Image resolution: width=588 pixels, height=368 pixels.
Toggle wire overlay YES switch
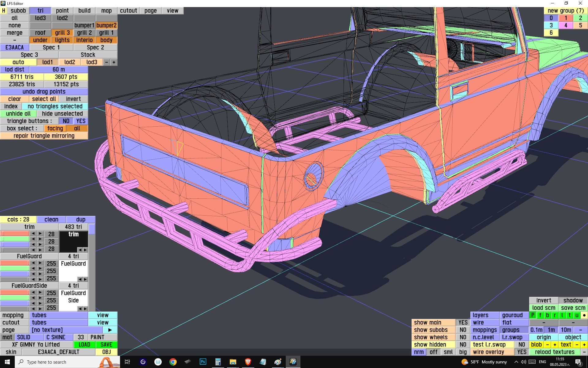click(522, 352)
